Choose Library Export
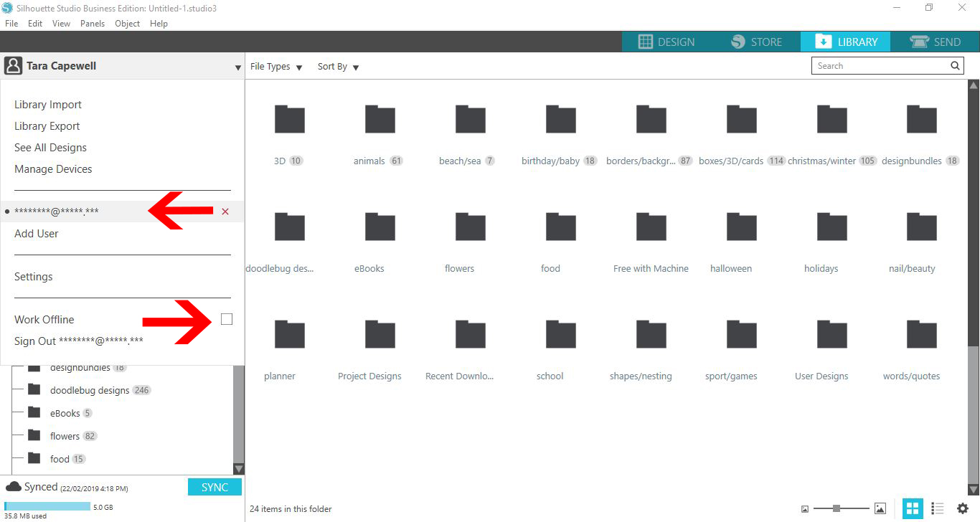980x522 pixels. [47, 126]
